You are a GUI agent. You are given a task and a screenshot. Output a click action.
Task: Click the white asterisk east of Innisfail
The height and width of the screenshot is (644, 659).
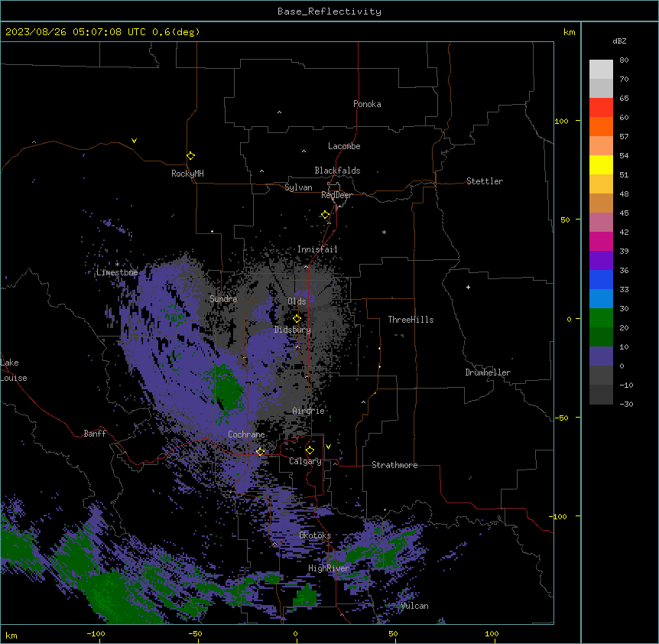[x=384, y=232]
